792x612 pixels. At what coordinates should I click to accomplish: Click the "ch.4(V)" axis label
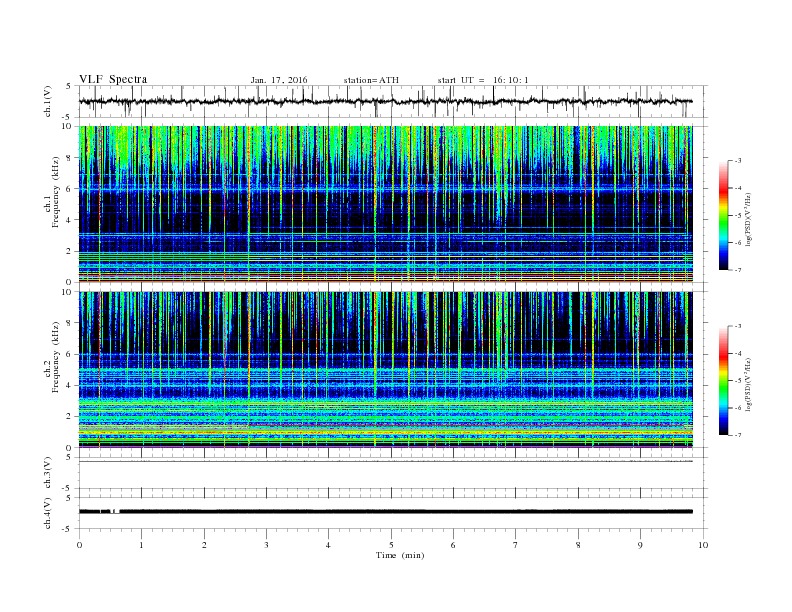48,513
